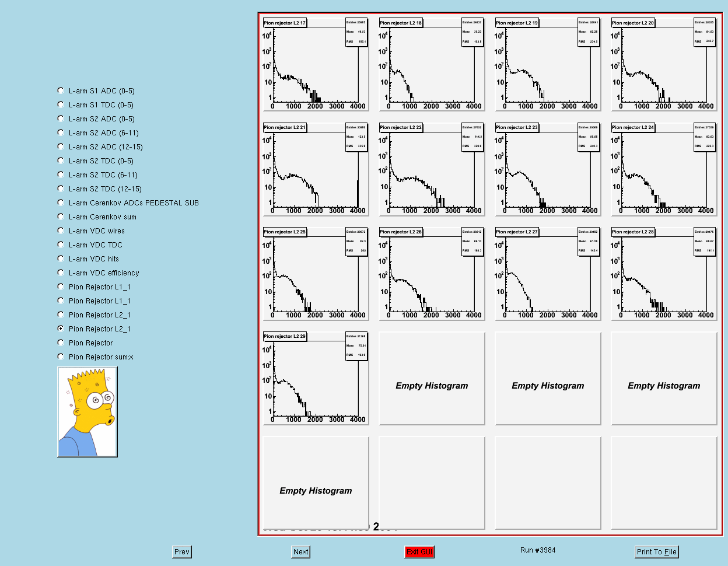
Task: Go to Next page of plots
Action: click(x=301, y=552)
